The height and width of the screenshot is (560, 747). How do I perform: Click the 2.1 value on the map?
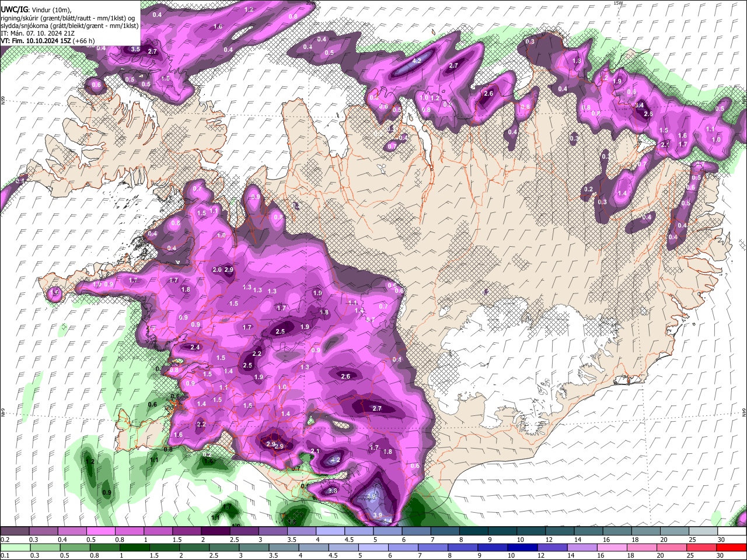coord(315,451)
